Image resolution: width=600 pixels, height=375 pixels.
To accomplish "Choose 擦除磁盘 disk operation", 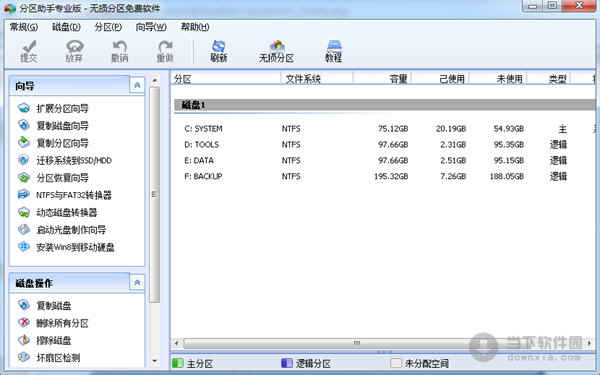I will pyautogui.click(x=54, y=341).
